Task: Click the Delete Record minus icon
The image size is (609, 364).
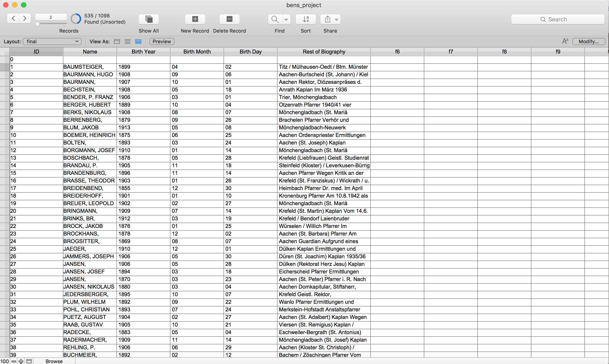Action: pyautogui.click(x=229, y=19)
